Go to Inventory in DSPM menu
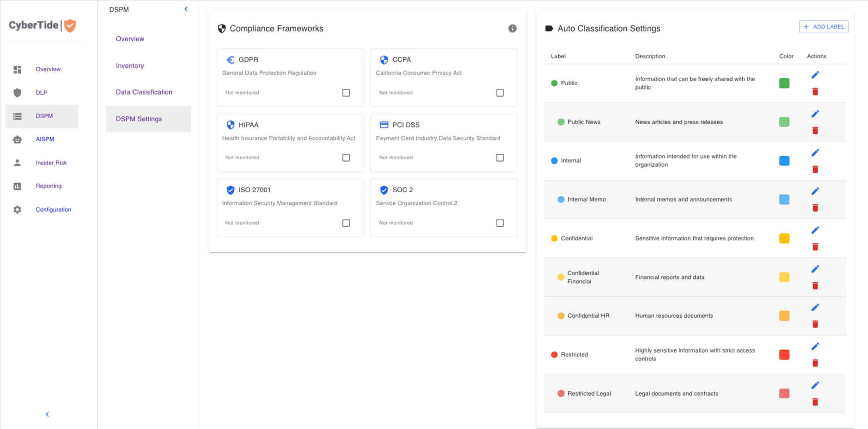Image resolution: width=868 pixels, height=429 pixels. click(x=130, y=66)
